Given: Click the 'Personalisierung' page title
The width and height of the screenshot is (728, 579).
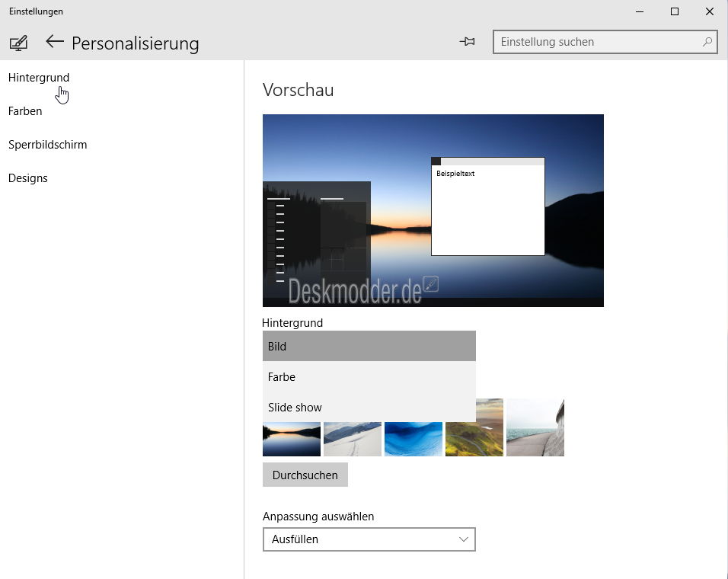Looking at the screenshot, I should [x=135, y=43].
